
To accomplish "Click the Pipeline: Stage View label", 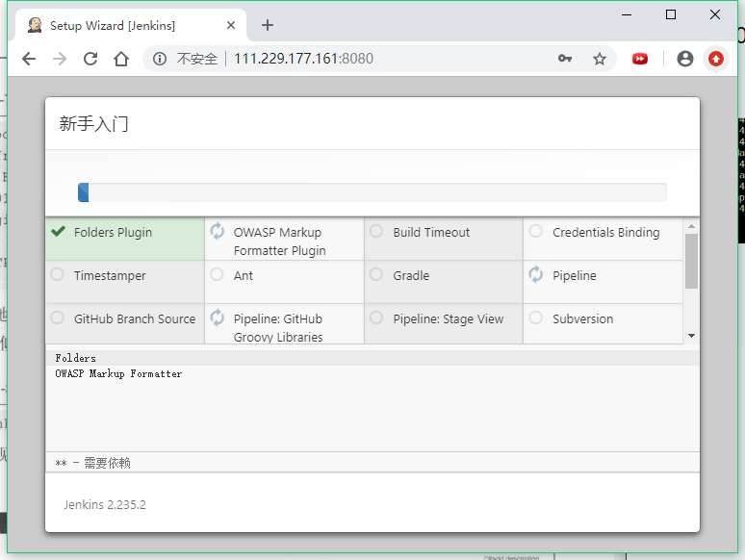I will pyautogui.click(x=449, y=319).
